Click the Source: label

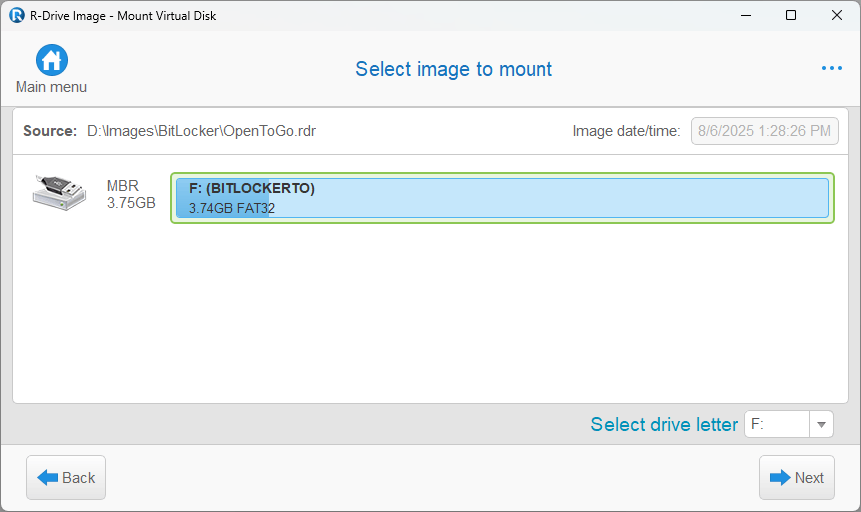(x=50, y=131)
